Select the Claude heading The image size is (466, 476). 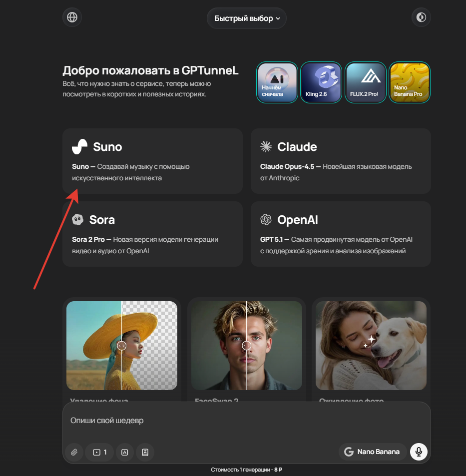(297, 147)
